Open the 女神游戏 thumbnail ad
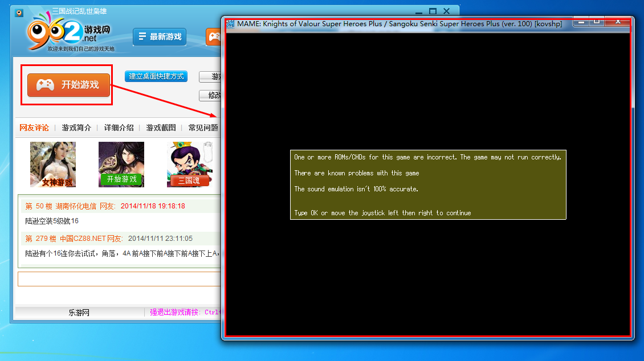Image resolution: width=644 pixels, height=361 pixels. tap(53, 165)
